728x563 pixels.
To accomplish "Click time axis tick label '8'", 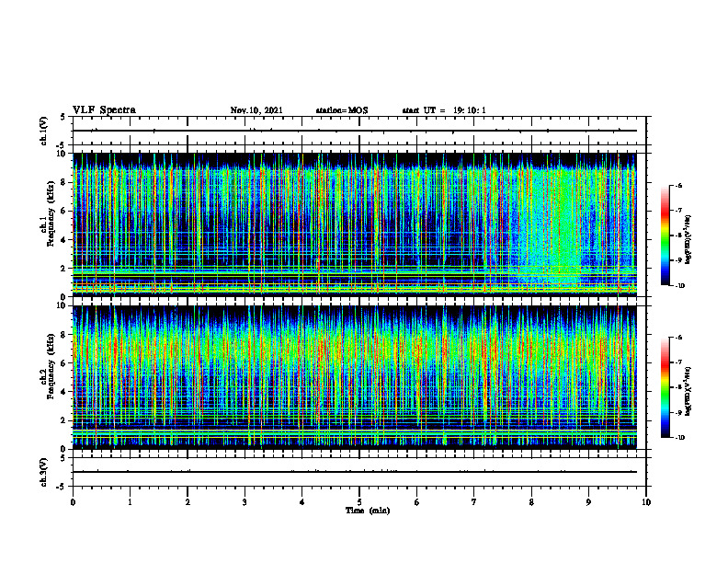I will (x=531, y=502).
